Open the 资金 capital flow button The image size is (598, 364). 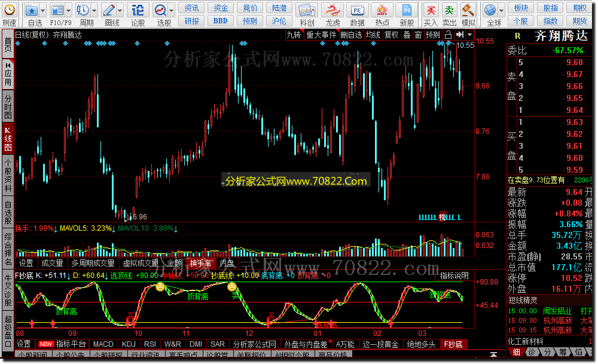[x=221, y=8]
